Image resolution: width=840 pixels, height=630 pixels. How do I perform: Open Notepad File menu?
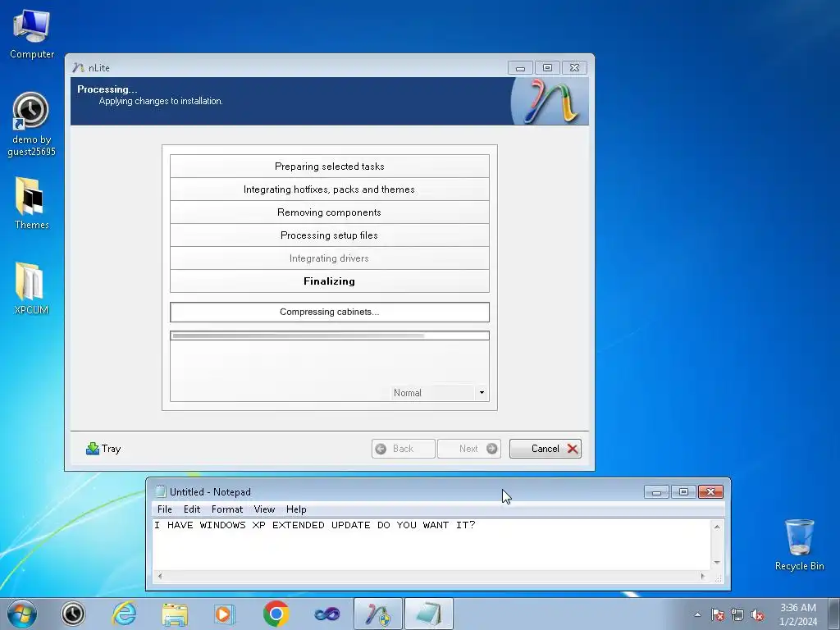point(164,509)
